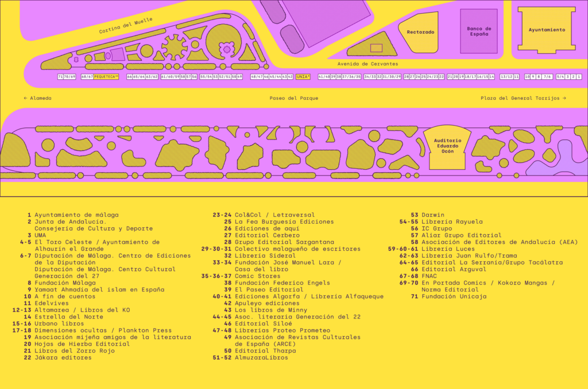Select legend entry 'Editorial Tharpa'
This screenshot has width=588, height=389.
pyautogui.click(x=265, y=351)
